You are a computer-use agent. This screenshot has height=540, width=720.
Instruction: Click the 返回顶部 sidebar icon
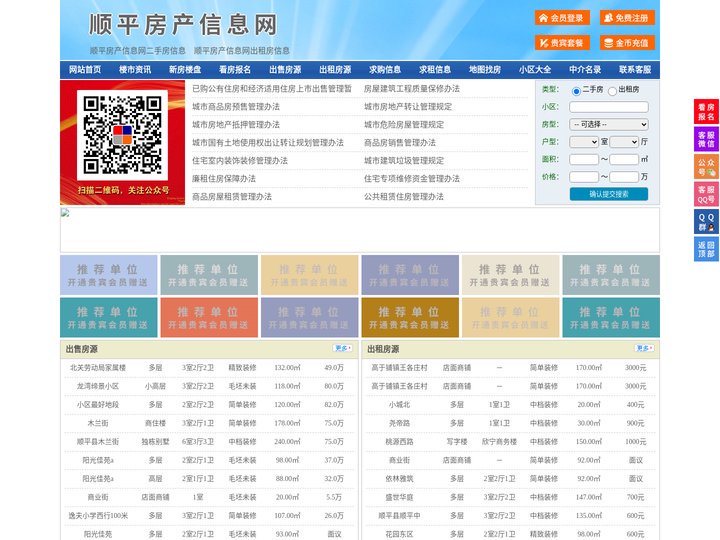coord(706,249)
